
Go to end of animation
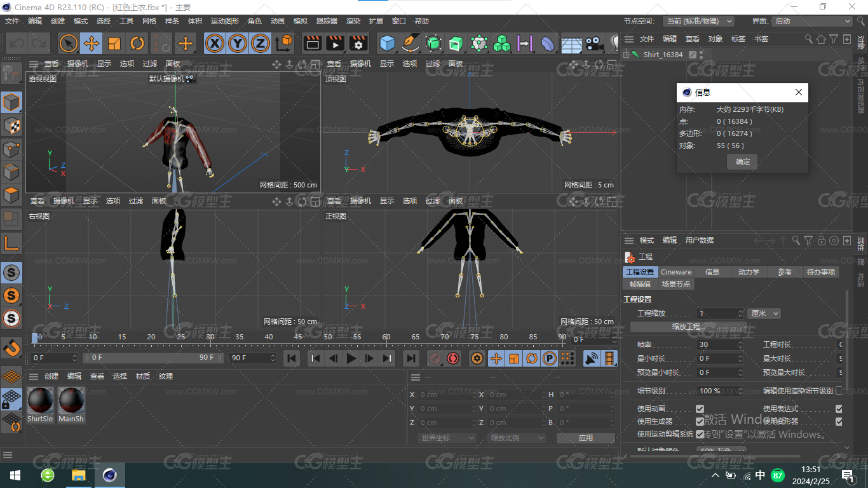point(411,358)
